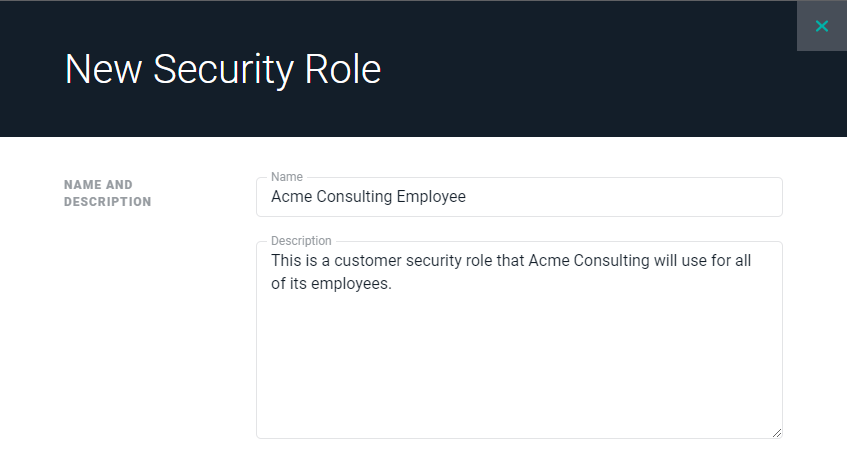
Task: Click the New Security Role heading
Action: click(222, 69)
